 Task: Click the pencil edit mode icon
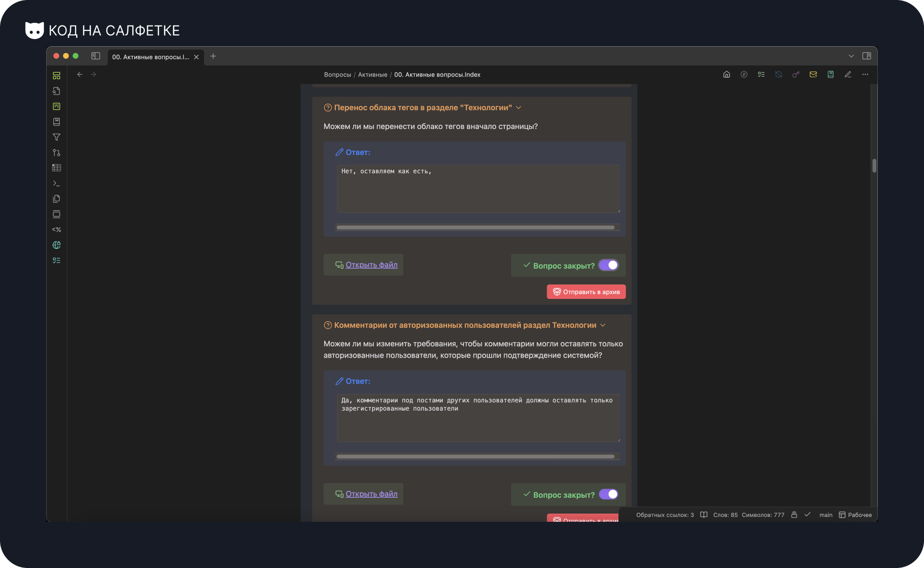[x=848, y=75]
